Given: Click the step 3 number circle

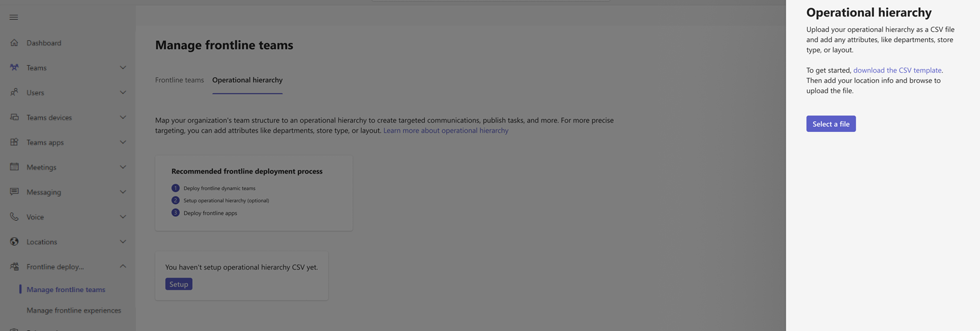Looking at the screenshot, I should [x=175, y=213].
